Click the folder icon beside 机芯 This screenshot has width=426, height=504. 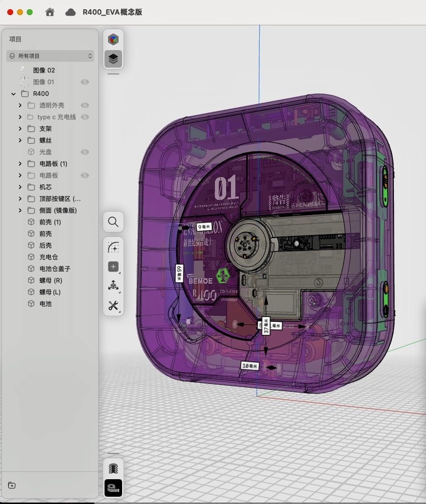click(x=31, y=187)
